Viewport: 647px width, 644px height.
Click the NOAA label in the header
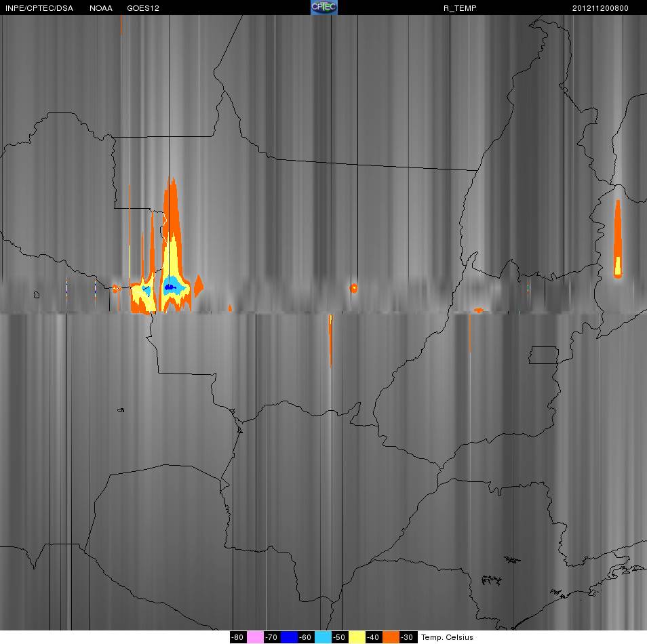(x=100, y=8)
